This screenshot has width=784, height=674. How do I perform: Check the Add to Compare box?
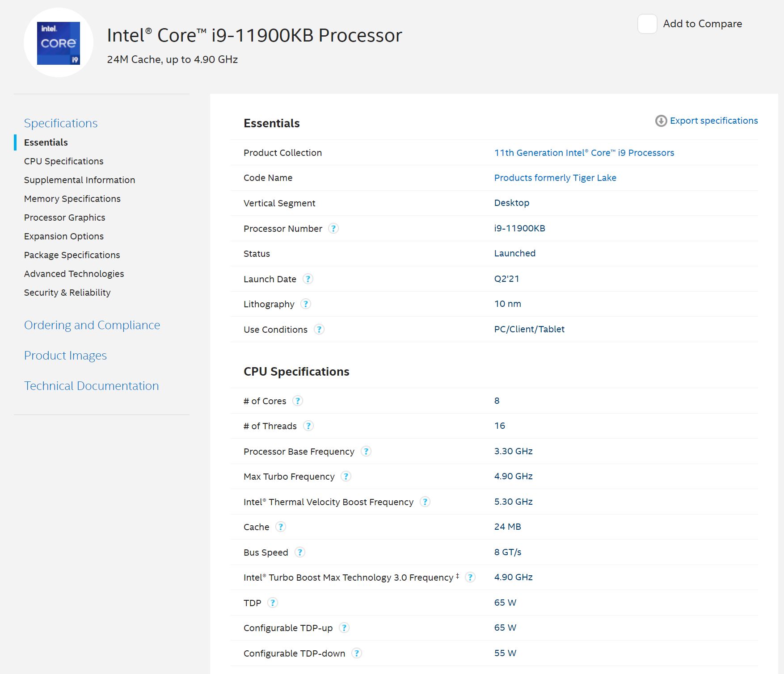tap(647, 24)
